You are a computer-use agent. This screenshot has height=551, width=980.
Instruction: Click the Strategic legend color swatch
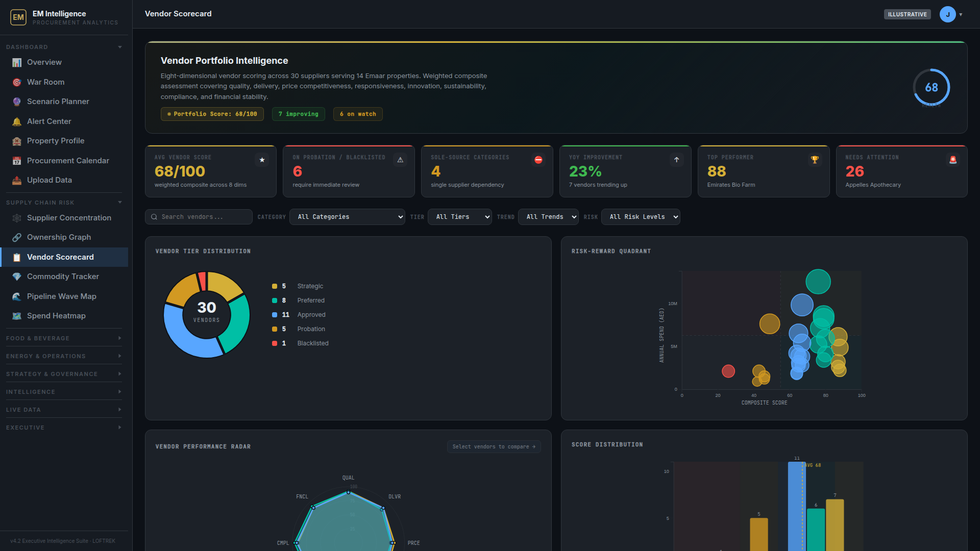point(275,286)
